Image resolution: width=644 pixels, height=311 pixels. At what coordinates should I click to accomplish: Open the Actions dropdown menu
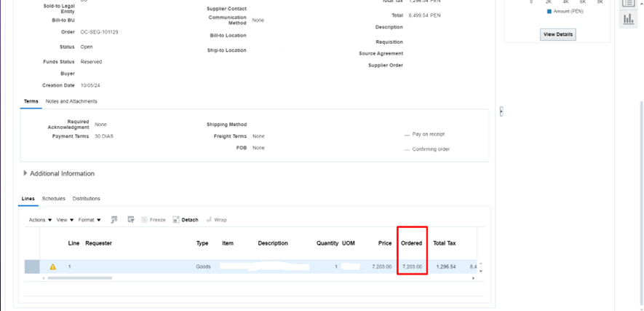coord(40,220)
